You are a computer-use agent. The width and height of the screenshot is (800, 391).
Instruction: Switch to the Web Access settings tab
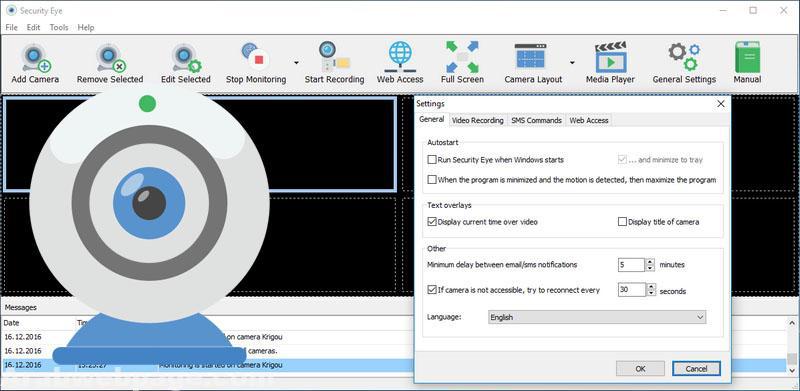pos(589,120)
